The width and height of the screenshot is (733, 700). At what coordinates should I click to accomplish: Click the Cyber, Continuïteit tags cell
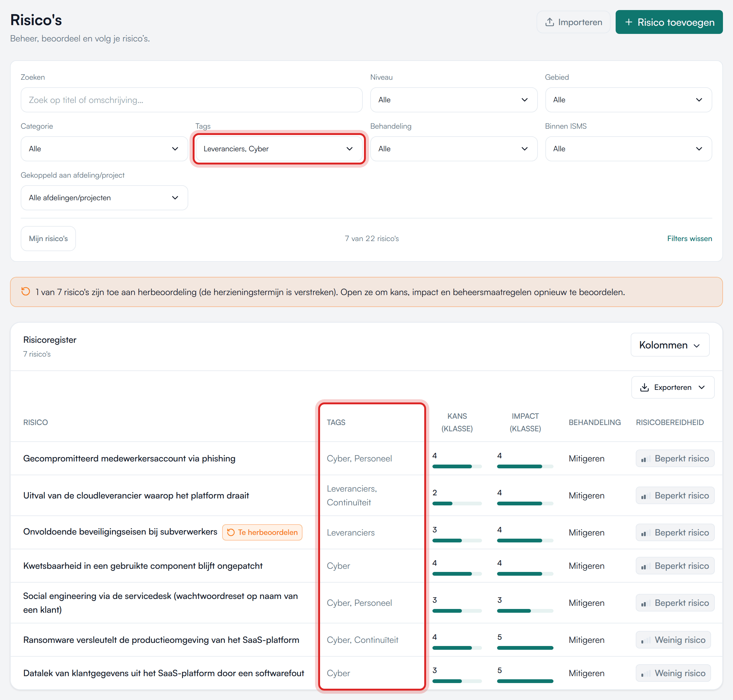(362, 639)
